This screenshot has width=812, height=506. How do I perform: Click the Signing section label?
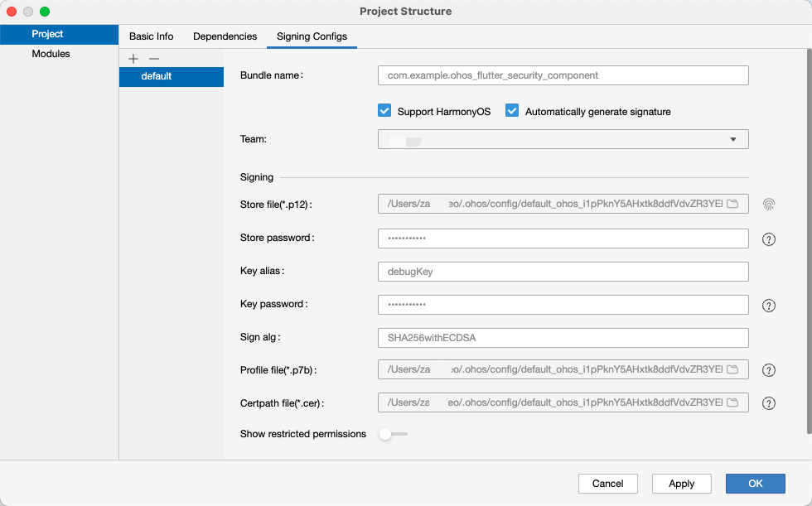(256, 177)
